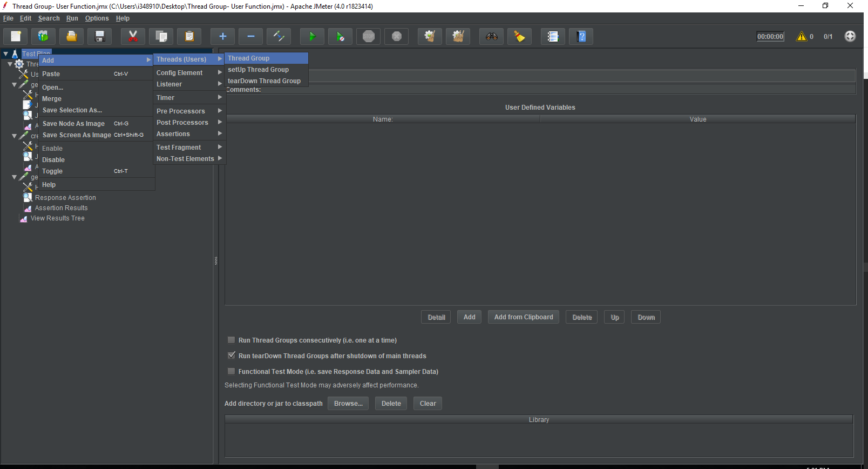Click the Collapse All minus icon
The width and height of the screenshot is (868, 469).
tap(250, 36)
